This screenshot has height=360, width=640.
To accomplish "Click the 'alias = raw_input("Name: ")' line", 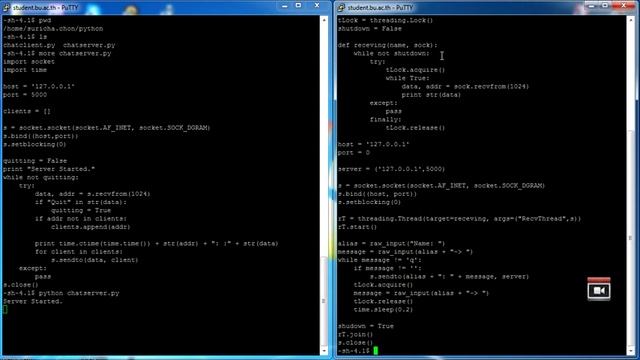I will click(391, 244).
